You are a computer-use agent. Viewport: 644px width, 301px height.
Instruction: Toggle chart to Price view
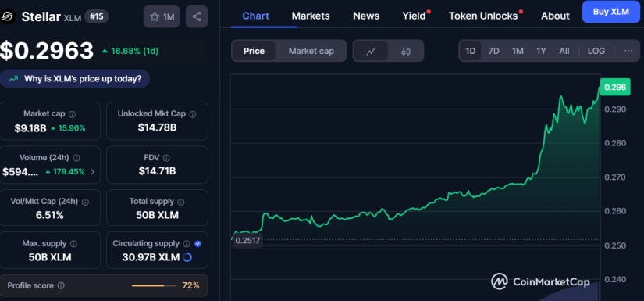254,52
